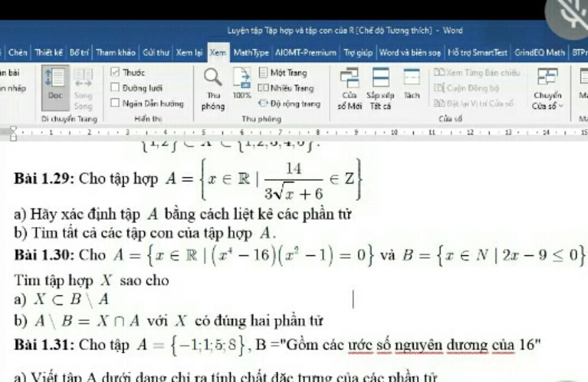Open the AIOMT-Premium ribbon tab
Viewport: 588px width, 382px height.
click(305, 52)
